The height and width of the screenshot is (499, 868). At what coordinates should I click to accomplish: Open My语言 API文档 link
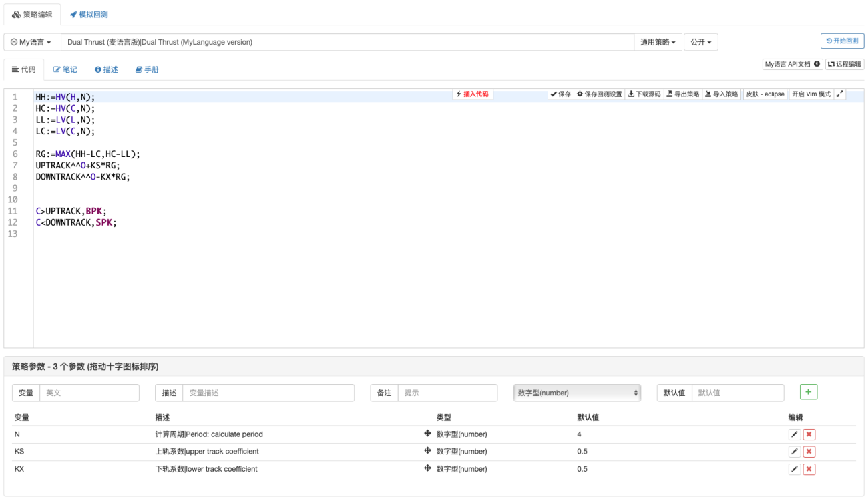pos(793,64)
